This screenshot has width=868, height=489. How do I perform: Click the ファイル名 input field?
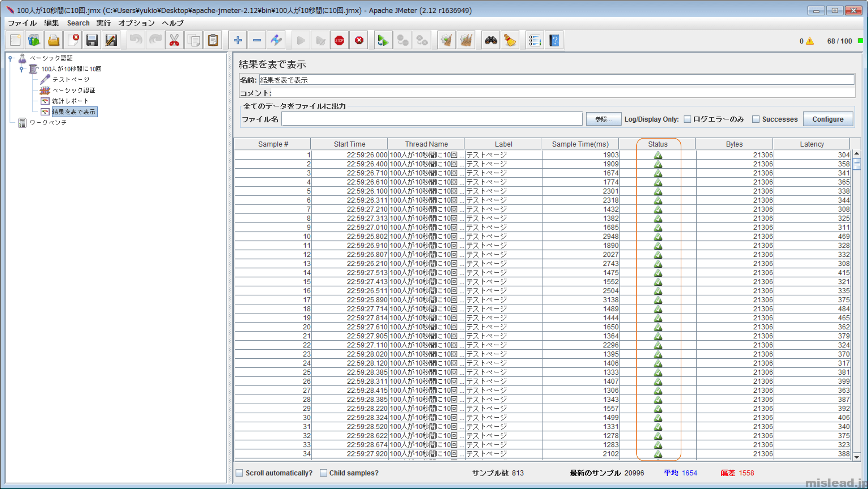(x=432, y=119)
